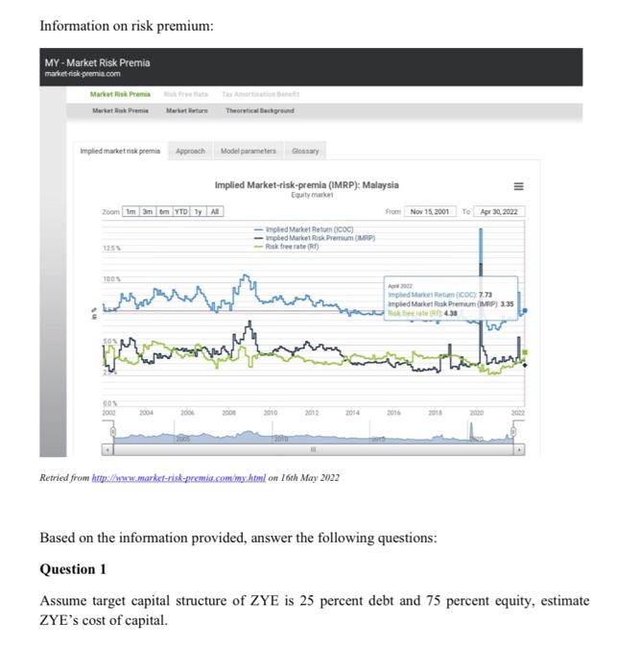
Task: Click the From date field Nov 15, 2001
Action: (x=430, y=212)
